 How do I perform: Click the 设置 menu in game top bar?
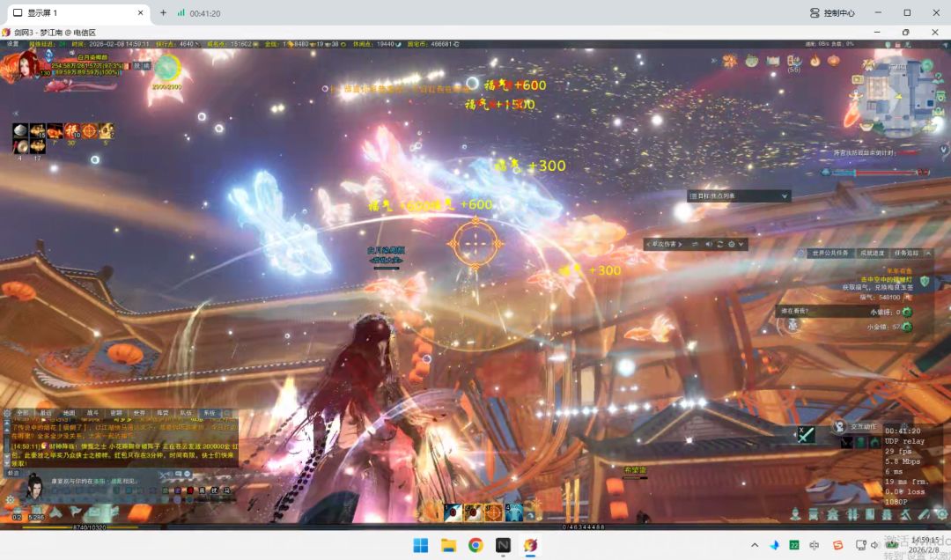12,44
